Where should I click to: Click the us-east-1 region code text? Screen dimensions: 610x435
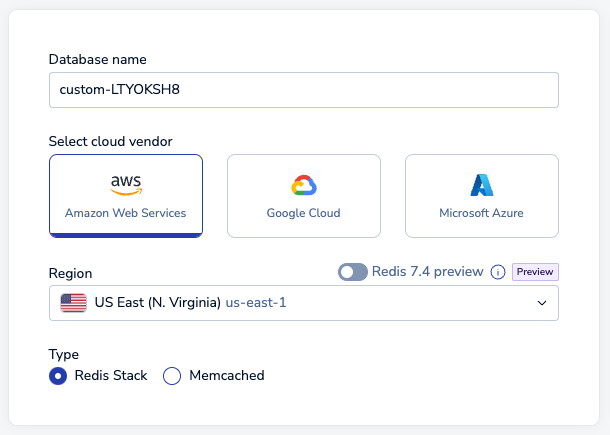[x=256, y=302]
